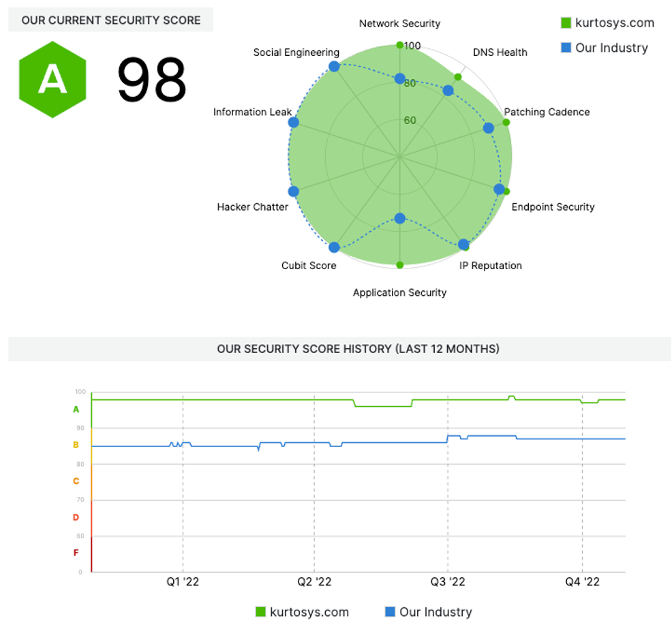Click the green A grade hexagon badge
The width and height of the screenshot is (672, 631).
52,80
